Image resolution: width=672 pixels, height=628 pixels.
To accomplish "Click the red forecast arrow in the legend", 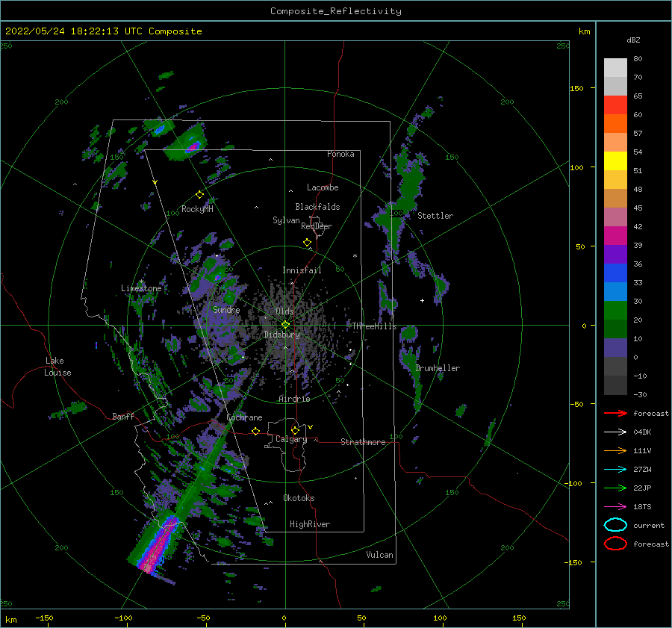I will [615, 413].
